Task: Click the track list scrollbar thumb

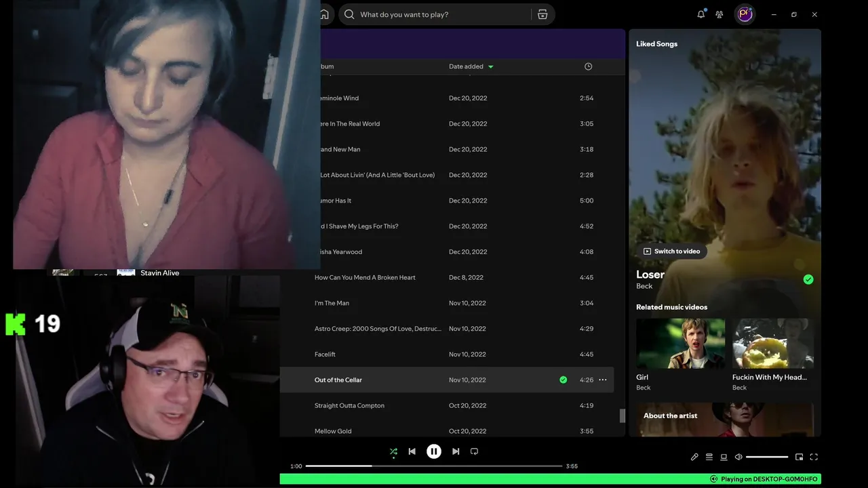Action: click(622, 416)
